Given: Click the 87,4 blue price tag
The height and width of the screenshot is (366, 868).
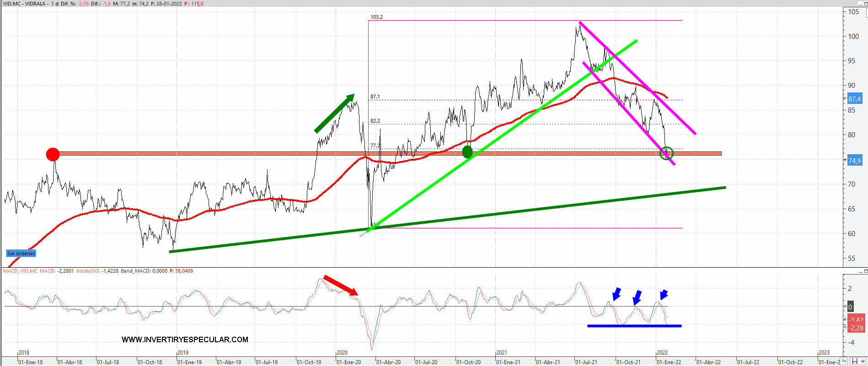Looking at the screenshot, I should (854, 99).
